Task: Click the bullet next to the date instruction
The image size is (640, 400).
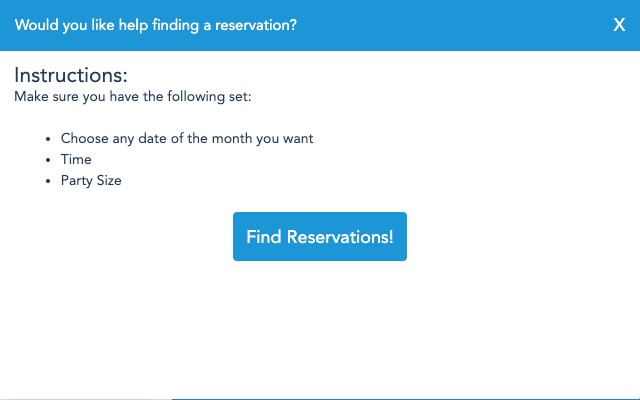Action: point(48,139)
